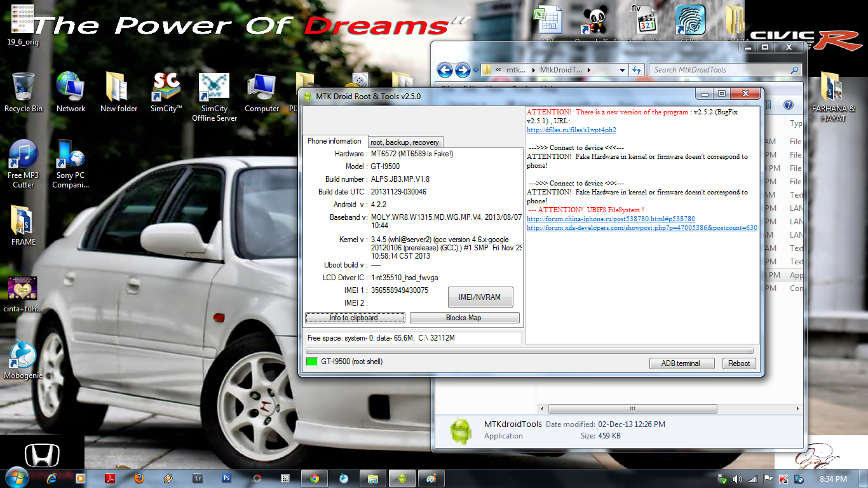Select build date value 20131129-030046

pos(398,192)
